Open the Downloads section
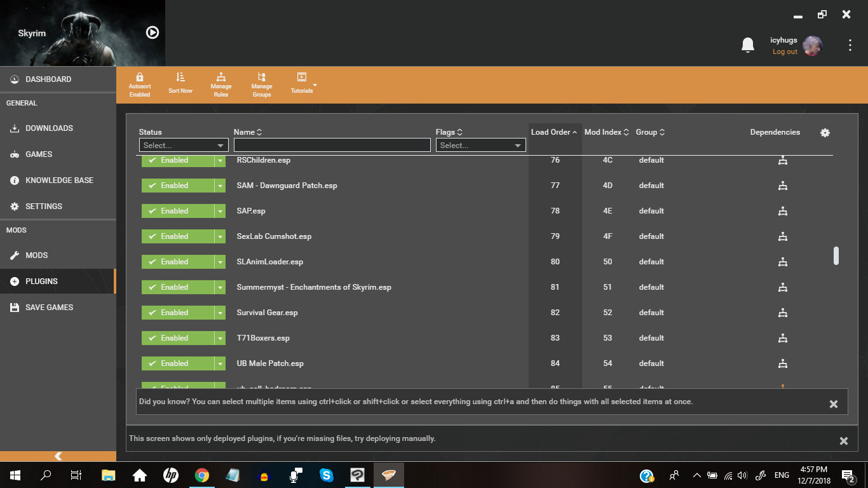Viewport: 868px width, 488px height. pyautogui.click(x=58, y=128)
